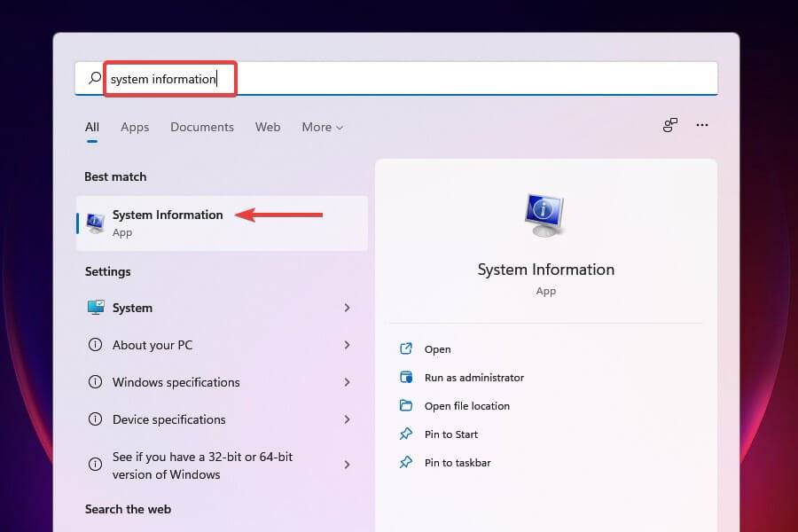Click the Open file location folder icon
The image size is (798, 532).
408,405
